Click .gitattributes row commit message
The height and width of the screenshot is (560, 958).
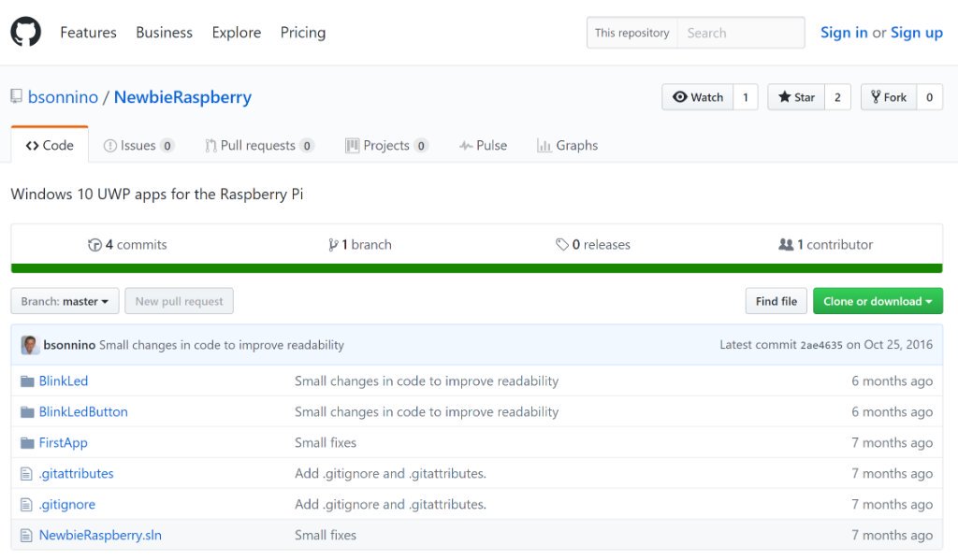point(390,474)
